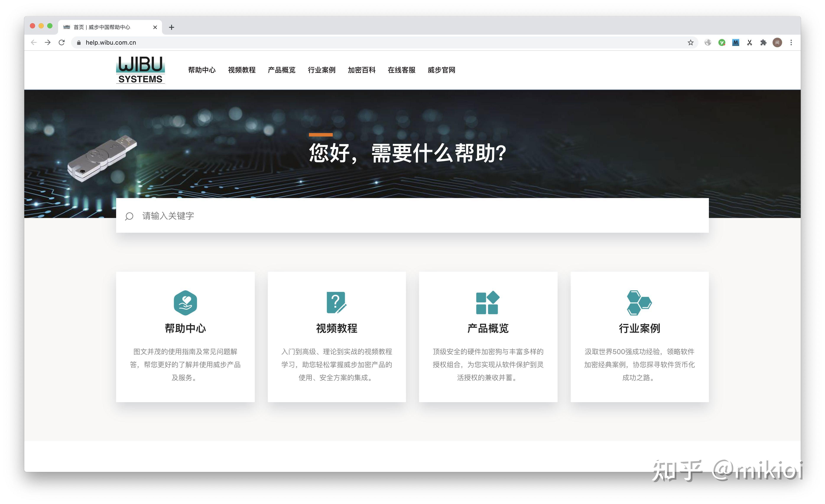Screen dimensions: 825x504
Task: Click the puzzle-piece extensions icon
Action: point(763,42)
